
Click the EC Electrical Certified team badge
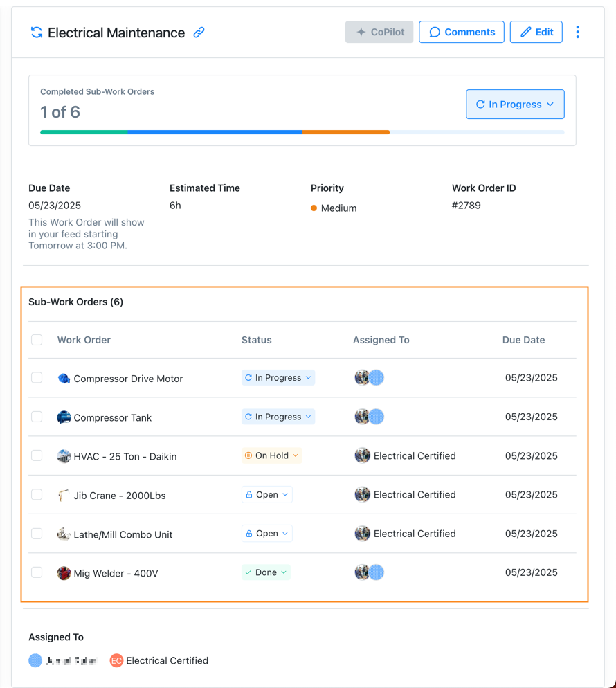[116, 660]
